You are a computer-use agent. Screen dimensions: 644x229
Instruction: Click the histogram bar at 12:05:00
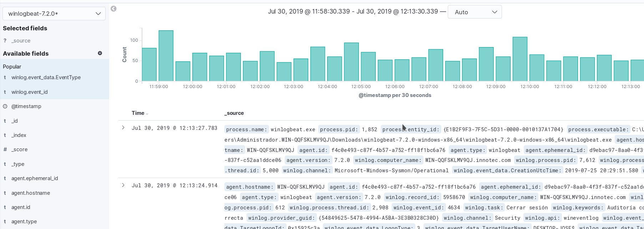[x=368, y=66]
